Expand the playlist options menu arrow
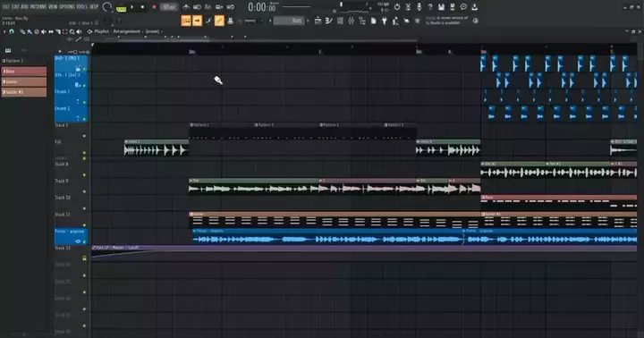Viewport: 644px width, 338px height. [4, 31]
